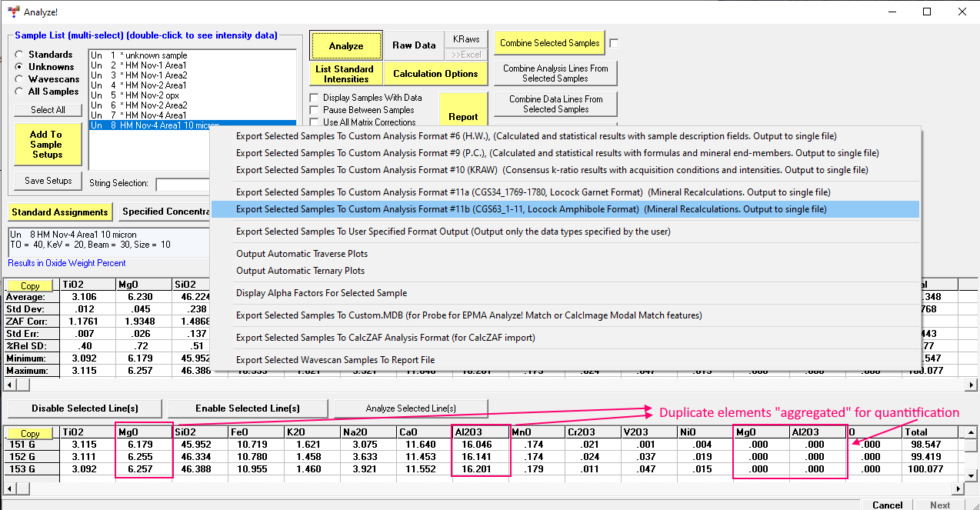
Task: Click the Analyze! app icon in title bar
Action: (13, 12)
